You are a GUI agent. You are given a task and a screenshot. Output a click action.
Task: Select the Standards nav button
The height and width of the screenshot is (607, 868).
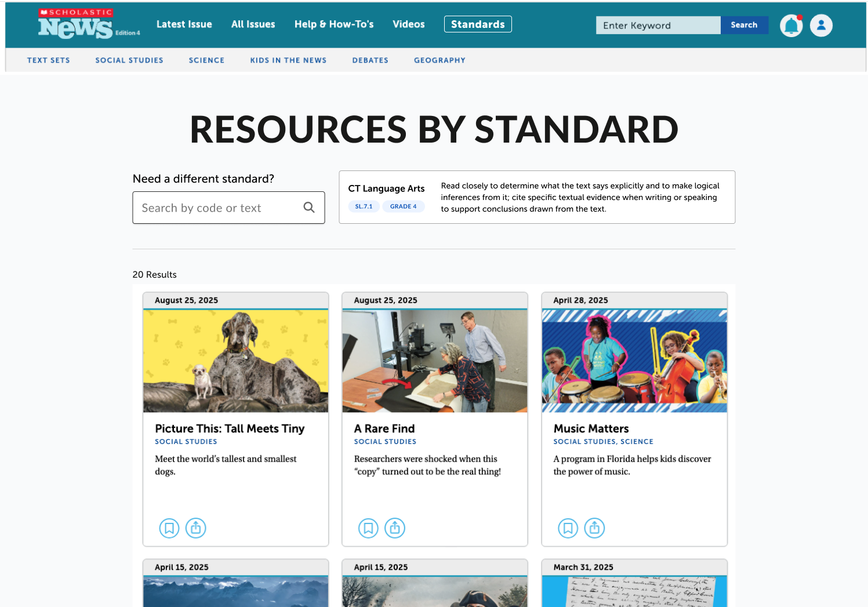tap(478, 24)
